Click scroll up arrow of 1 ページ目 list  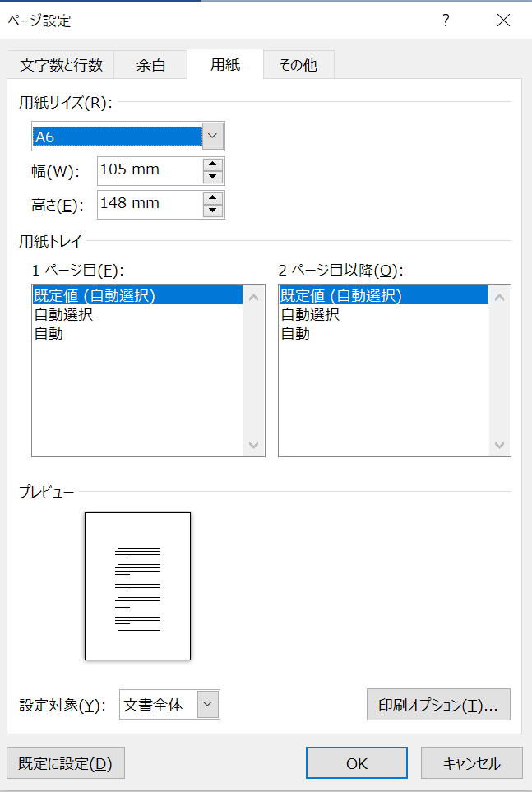253,297
